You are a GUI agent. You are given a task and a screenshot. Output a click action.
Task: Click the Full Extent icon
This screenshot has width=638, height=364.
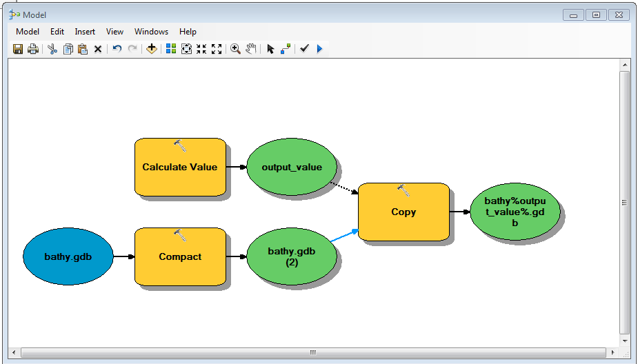(x=186, y=49)
